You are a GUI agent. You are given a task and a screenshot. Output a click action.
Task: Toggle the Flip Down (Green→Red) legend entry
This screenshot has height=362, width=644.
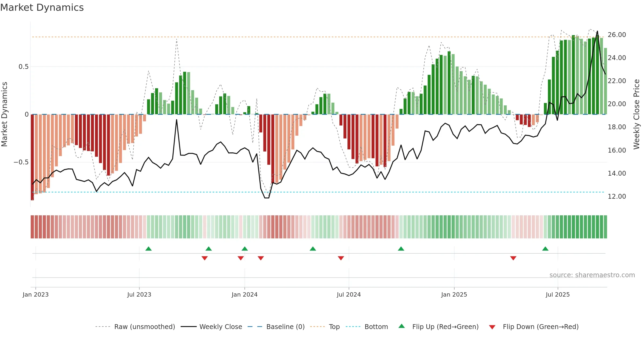tap(533, 327)
